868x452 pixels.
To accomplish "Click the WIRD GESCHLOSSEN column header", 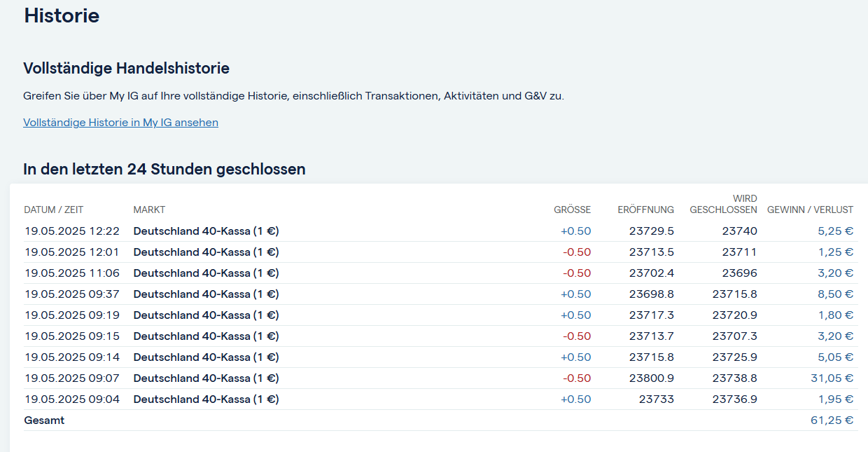I will [x=723, y=204].
